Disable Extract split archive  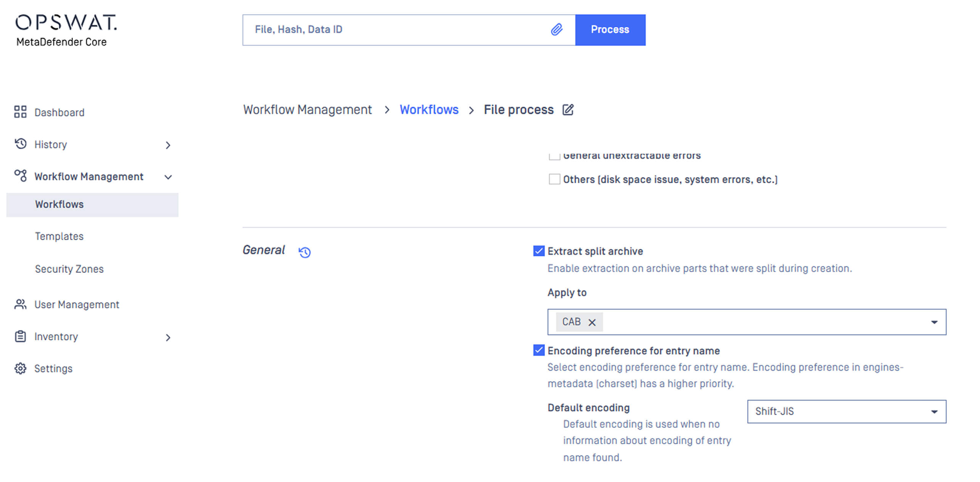(538, 251)
